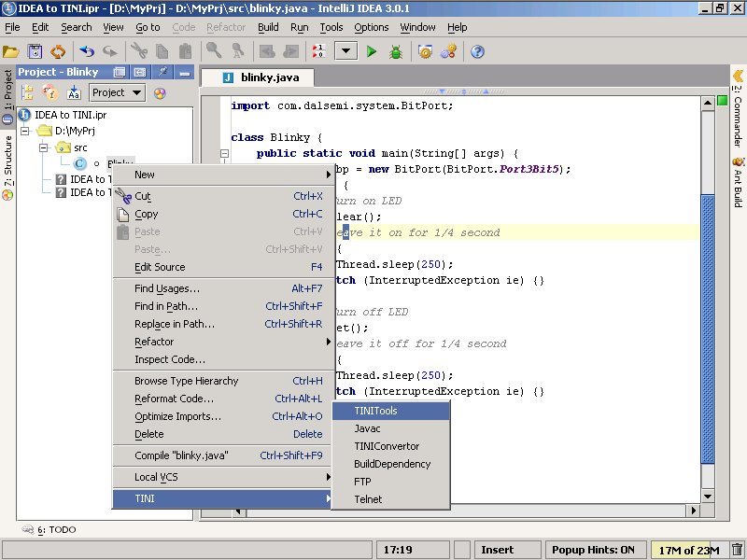Choose TINITools from the TINI submenu

click(390, 411)
